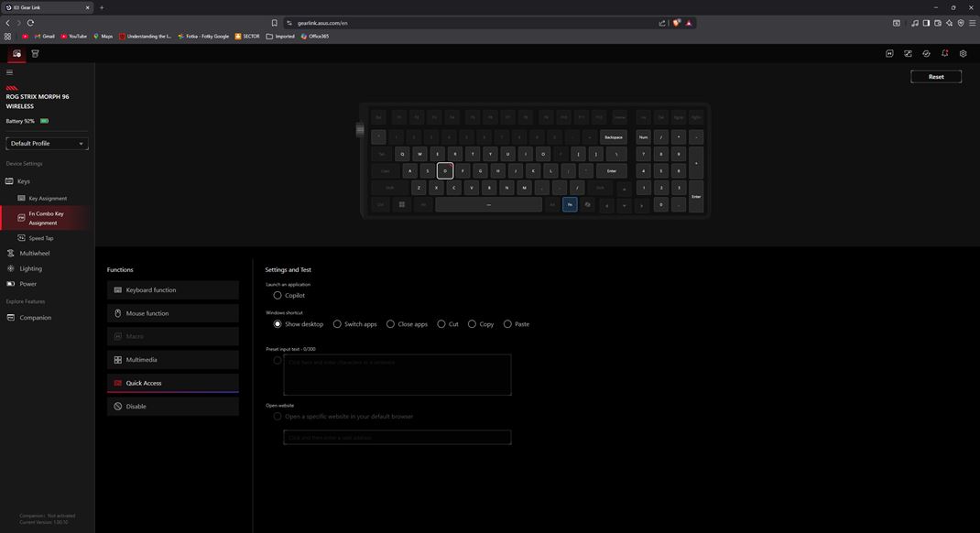
Task: Select the Fn key on keyboard
Action: tap(570, 204)
